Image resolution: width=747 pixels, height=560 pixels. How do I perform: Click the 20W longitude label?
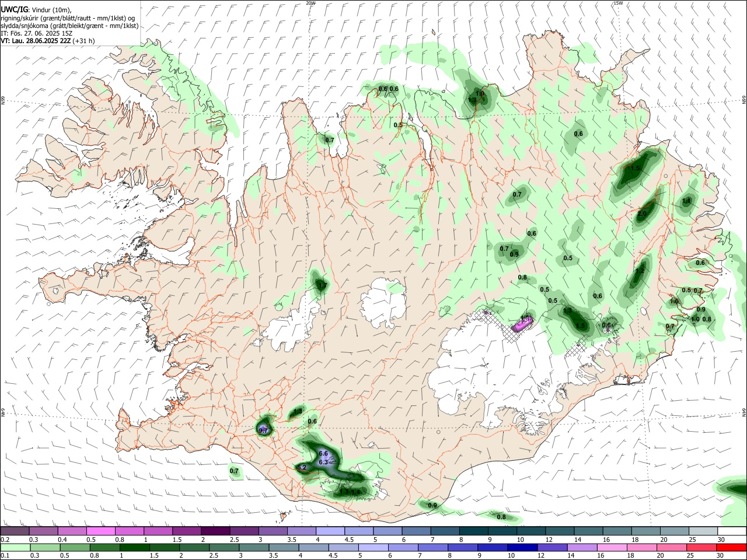[x=310, y=3]
